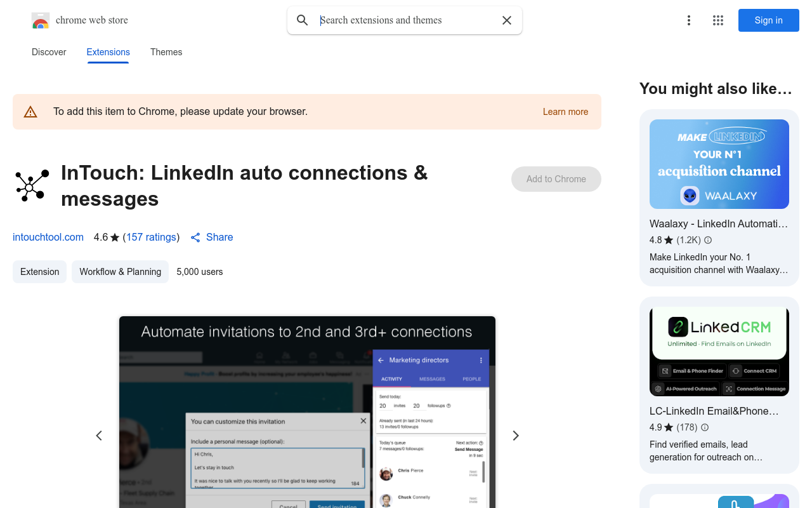Open the LinkedCRM banner thumbnail
Viewport: 812px width, 508px height.
(x=719, y=352)
